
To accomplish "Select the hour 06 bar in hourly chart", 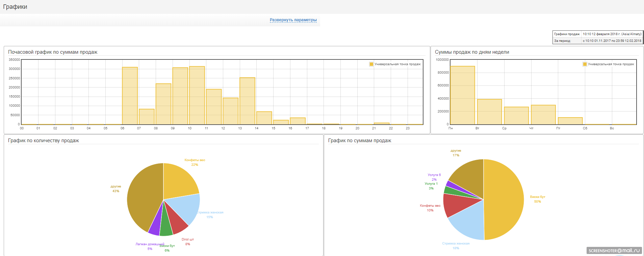I will coord(130,96).
